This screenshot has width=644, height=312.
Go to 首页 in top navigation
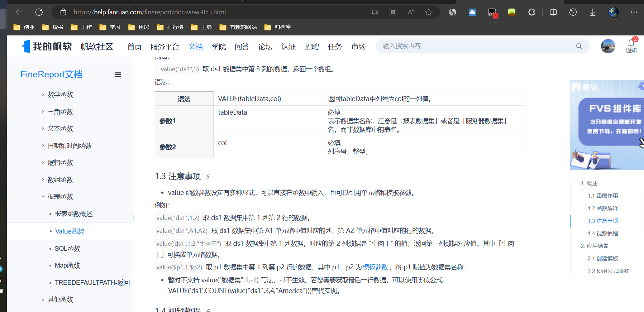point(134,47)
